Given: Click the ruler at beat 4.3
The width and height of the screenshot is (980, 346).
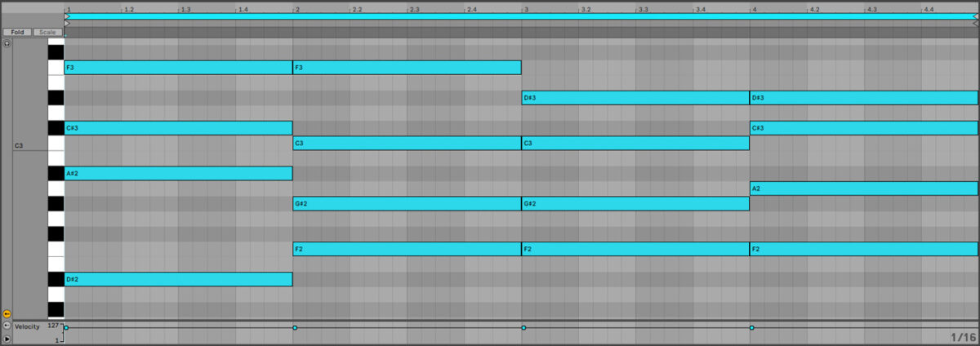Looking at the screenshot, I should pos(871,9).
